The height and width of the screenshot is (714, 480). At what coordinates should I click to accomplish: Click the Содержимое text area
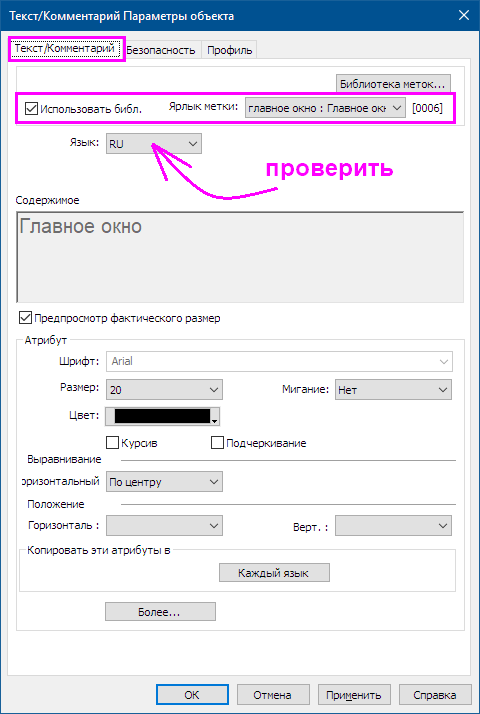pos(240,257)
